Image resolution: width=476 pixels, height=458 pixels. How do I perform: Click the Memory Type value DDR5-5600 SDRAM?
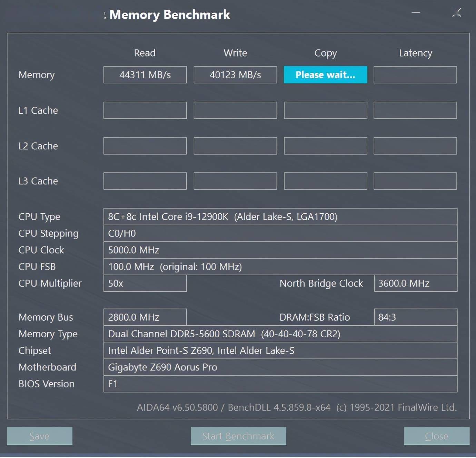(x=280, y=334)
